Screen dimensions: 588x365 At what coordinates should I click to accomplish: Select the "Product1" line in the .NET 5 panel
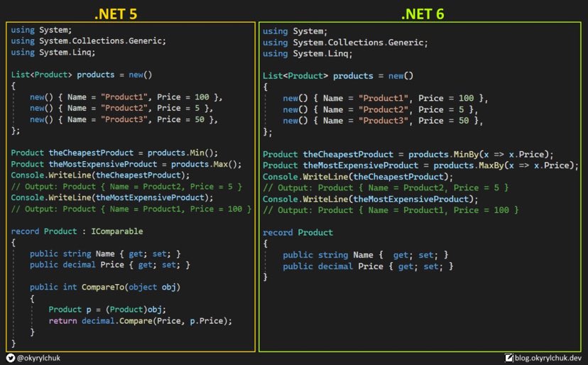pyautogui.click(x=126, y=97)
